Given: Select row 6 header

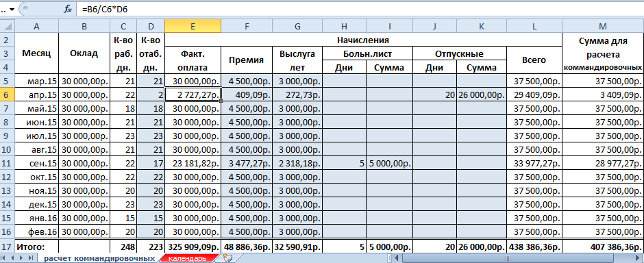Looking at the screenshot, I should click(8, 95).
